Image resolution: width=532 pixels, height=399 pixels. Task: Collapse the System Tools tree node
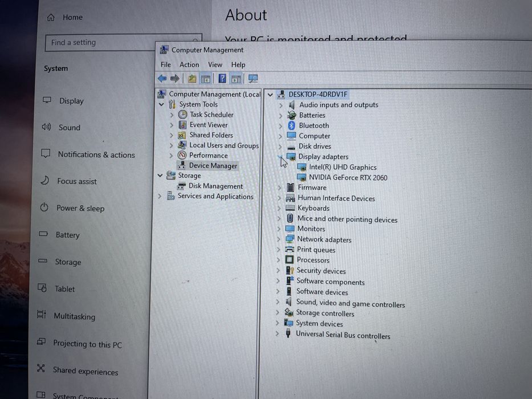point(161,104)
